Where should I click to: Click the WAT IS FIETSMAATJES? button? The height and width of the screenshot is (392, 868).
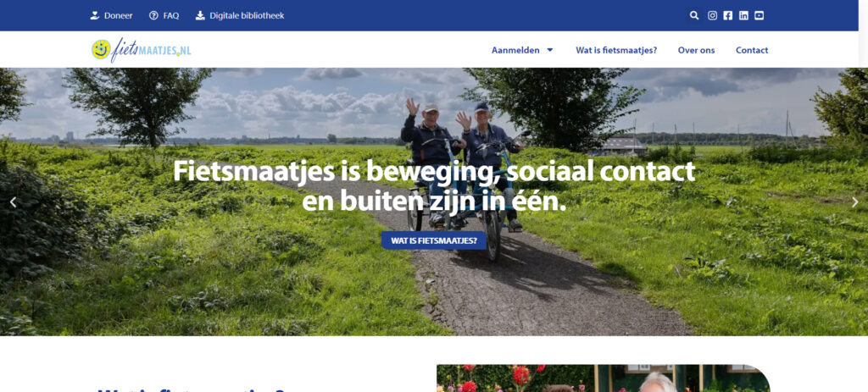click(434, 240)
